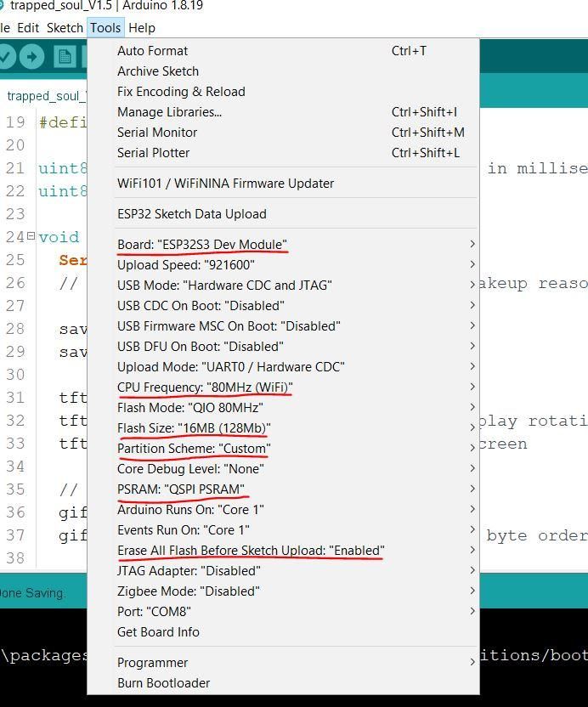Click Get Board Info
This screenshot has width=588, height=707.
point(283,632)
